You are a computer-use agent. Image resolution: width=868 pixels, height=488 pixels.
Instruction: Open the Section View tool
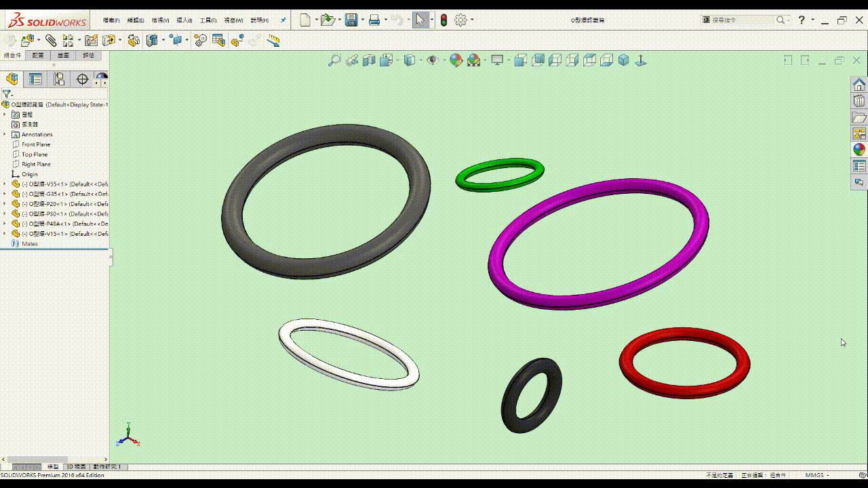coord(369,60)
